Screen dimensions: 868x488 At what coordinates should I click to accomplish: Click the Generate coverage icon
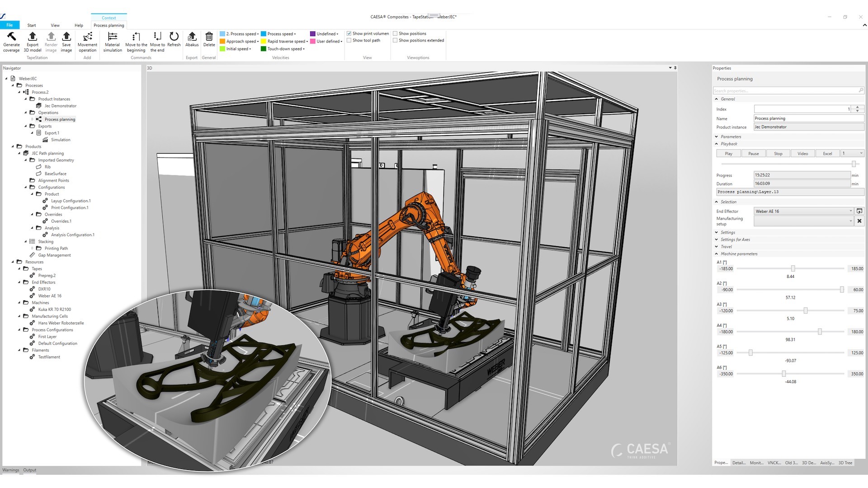pyautogui.click(x=11, y=37)
